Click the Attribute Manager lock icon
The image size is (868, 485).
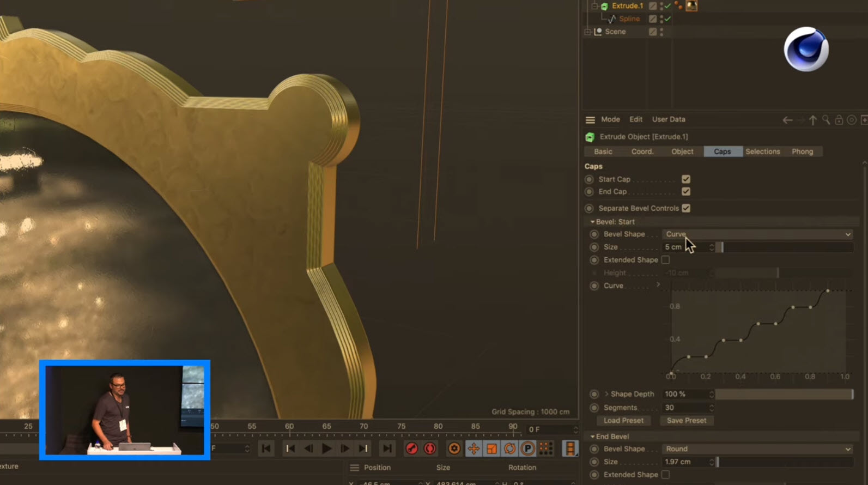click(x=839, y=120)
